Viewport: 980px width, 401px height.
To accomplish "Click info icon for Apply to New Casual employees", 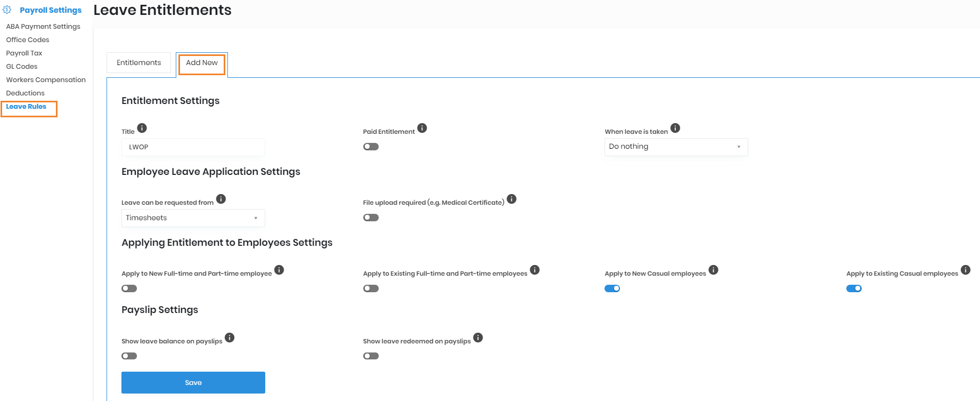I will click(x=713, y=270).
